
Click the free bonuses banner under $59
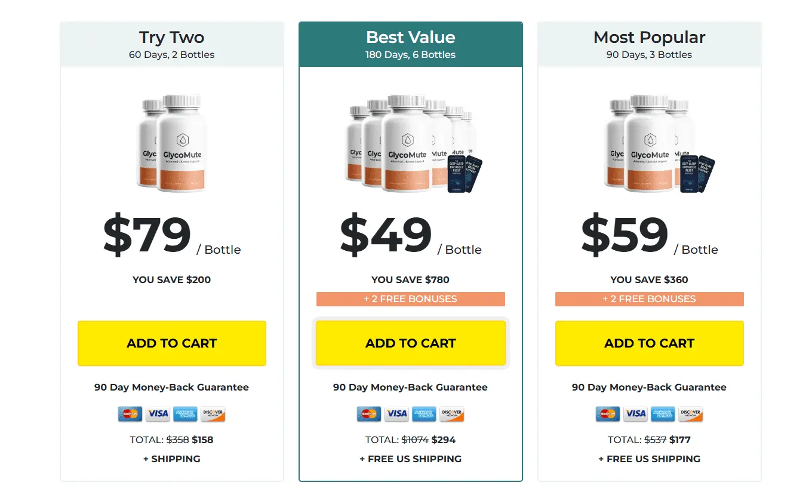pyautogui.click(x=650, y=299)
